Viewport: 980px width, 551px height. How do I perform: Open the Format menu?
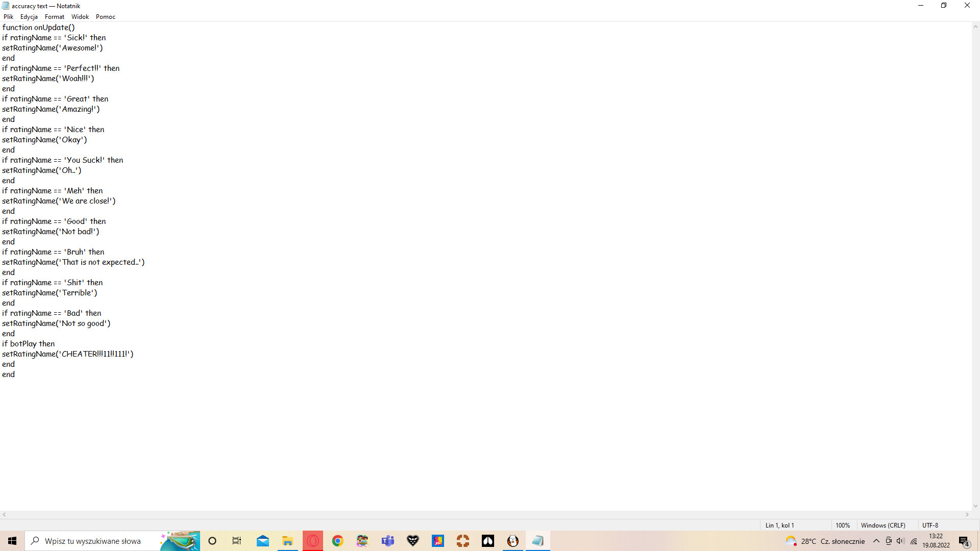coord(55,17)
